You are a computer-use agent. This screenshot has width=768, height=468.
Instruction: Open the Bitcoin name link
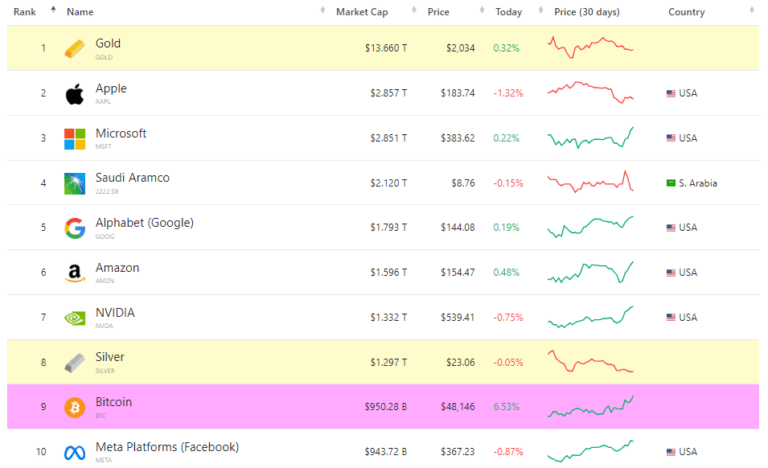point(113,402)
